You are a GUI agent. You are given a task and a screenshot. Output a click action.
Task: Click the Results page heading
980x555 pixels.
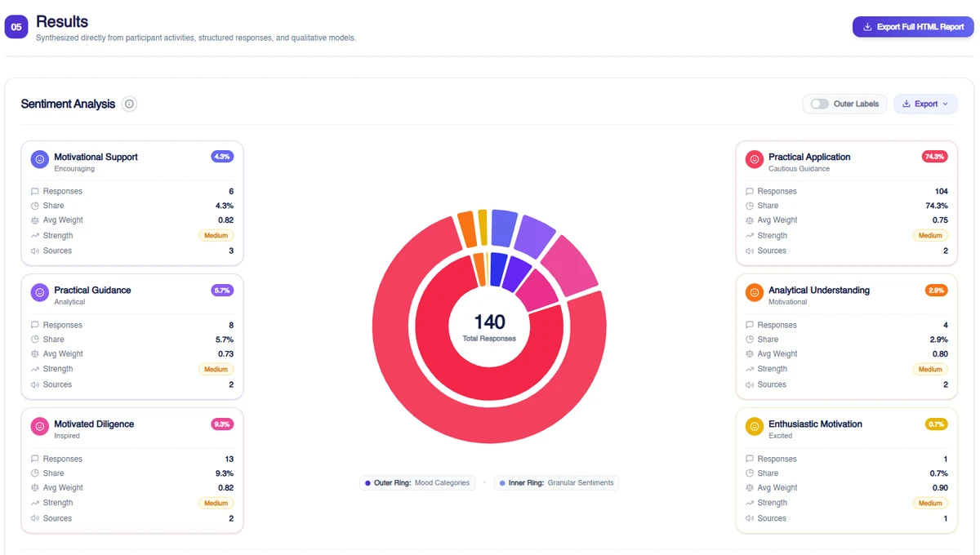tap(62, 21)
